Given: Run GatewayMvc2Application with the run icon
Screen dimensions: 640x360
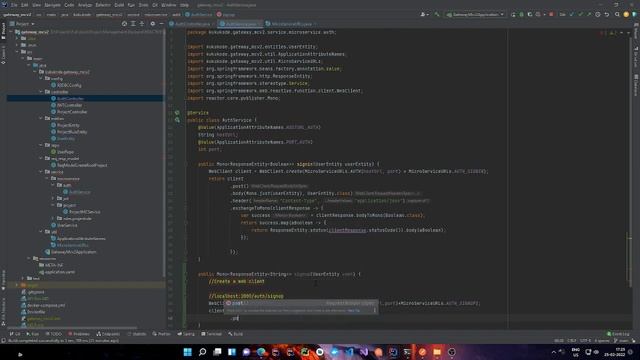Looking at the screenshot, I should [x=514, y=14].
